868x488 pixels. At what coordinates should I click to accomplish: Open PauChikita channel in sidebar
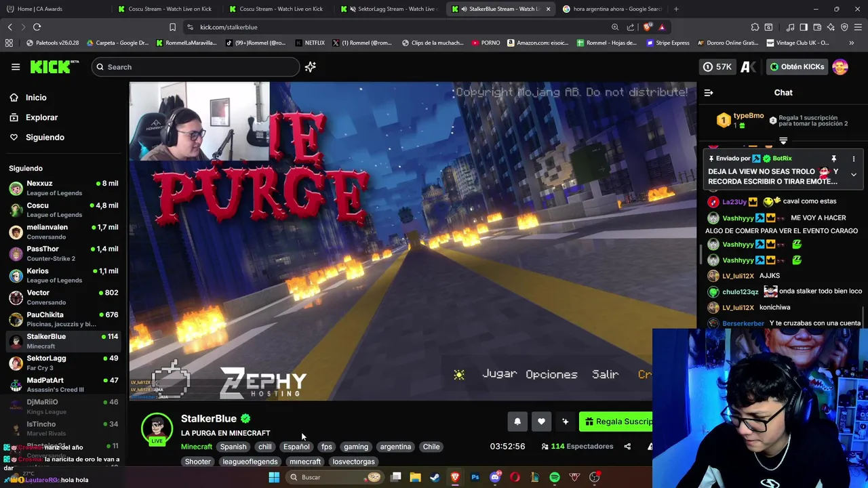(x=64, y=319)
